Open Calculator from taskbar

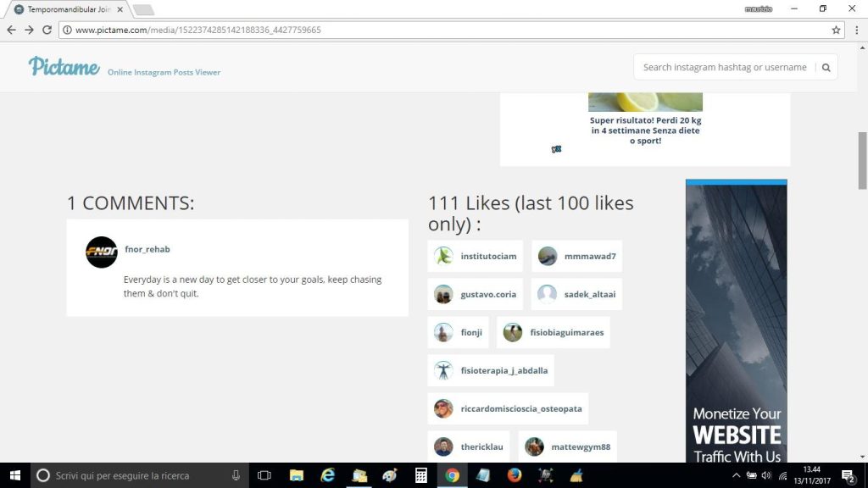coord(421,475)
